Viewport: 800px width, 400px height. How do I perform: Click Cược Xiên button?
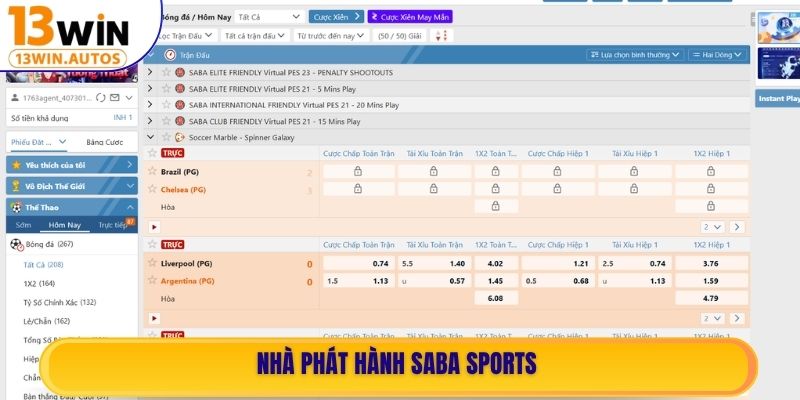(x=336, y=17)
